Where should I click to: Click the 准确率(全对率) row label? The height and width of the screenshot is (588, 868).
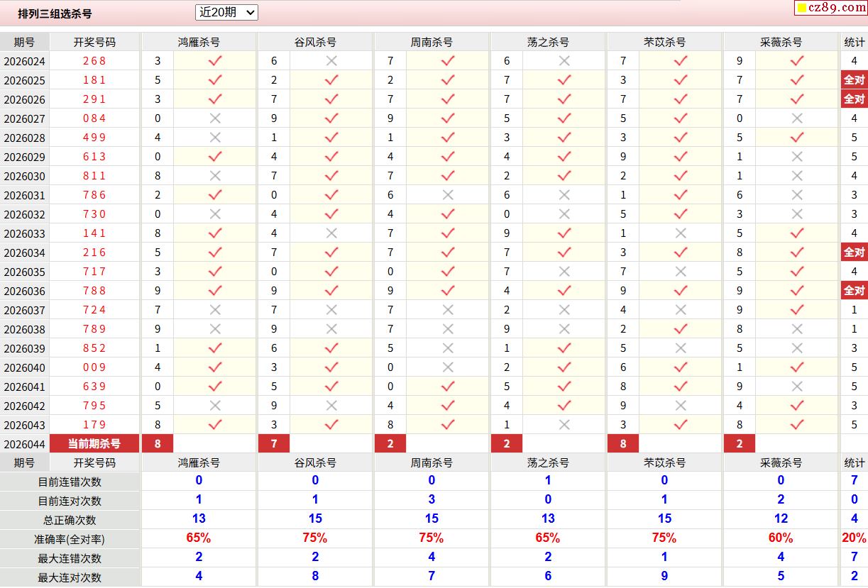[x=70, y=539]
